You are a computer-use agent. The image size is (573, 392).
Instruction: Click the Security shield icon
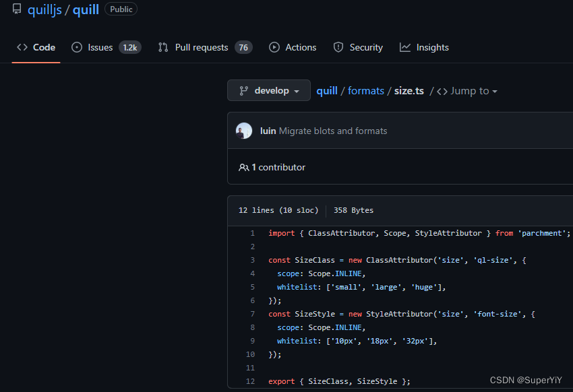(x=338, y=47)
